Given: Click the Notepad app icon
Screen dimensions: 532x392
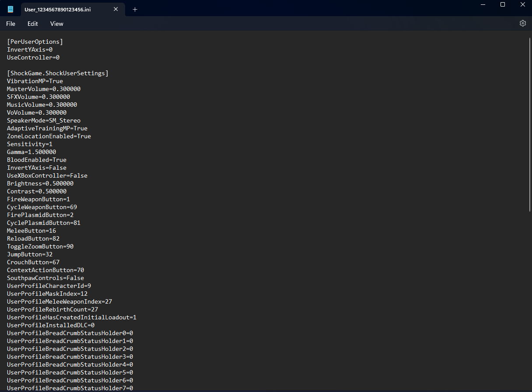Looking at the screenshot, I should [10, 9].
